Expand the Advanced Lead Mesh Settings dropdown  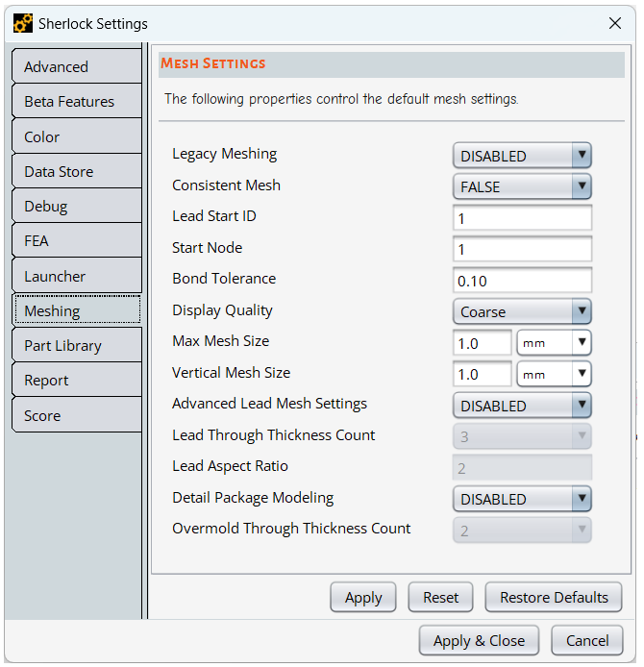(x=522, y=406)
